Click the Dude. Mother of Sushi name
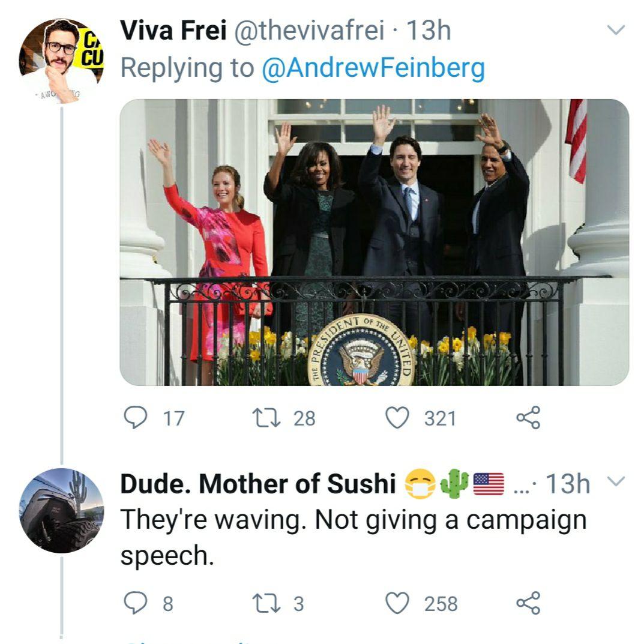644x644 pixels. coord(257,484)
